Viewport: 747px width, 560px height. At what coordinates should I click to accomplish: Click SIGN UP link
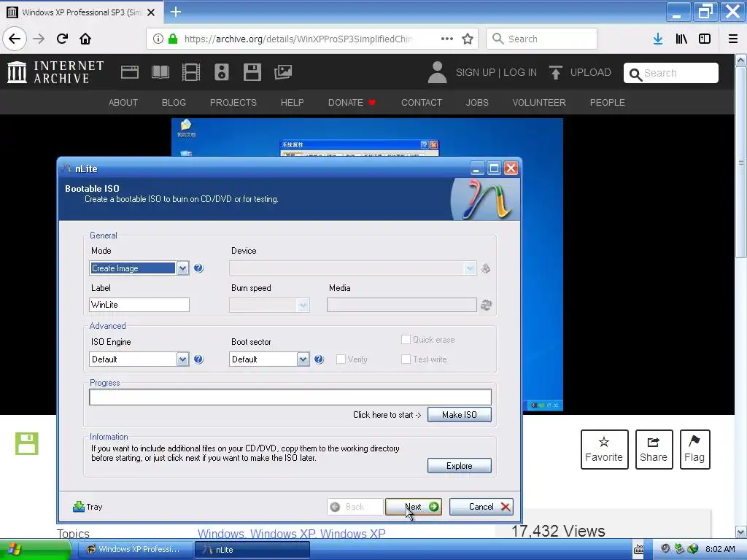tap(475, 72)
